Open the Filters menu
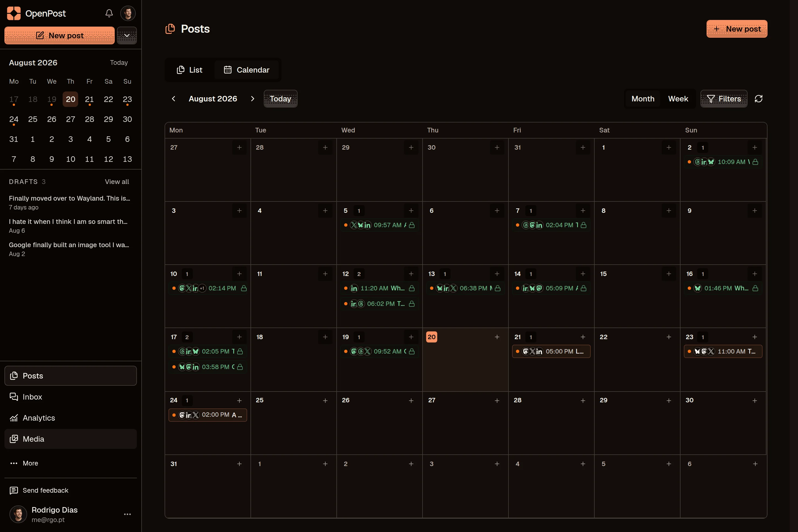798x532 pixels. tap(724, 99)
